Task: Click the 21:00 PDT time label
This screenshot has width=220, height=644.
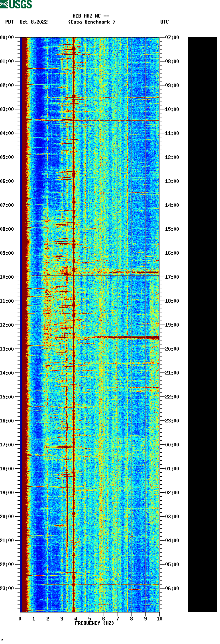Action: pyautogui.click(x=7, y=541)
